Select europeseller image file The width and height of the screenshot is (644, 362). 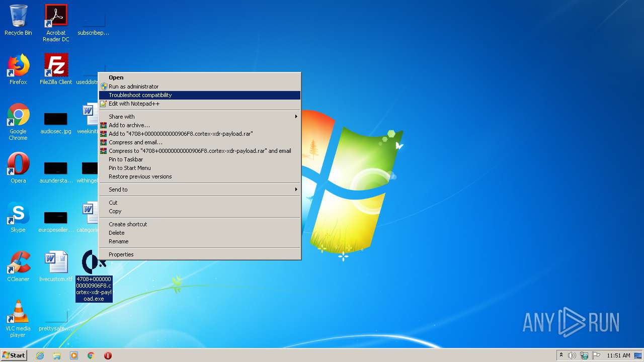pyautogui.click(x=56, y=221)
